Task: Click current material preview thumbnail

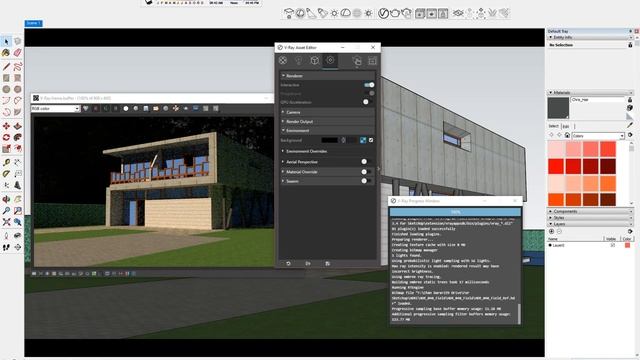Action: point(558,108)
